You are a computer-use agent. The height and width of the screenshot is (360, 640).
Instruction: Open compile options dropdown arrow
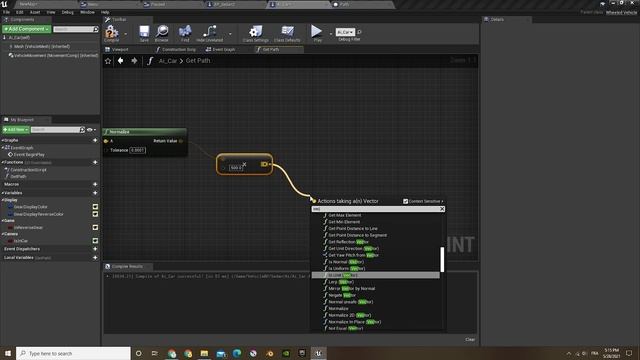point(125,34)
